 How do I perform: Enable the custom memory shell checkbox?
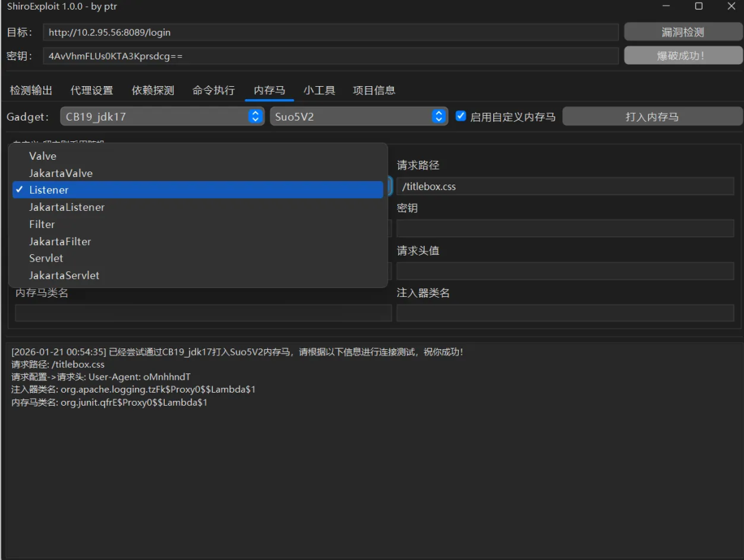point(460,116)
